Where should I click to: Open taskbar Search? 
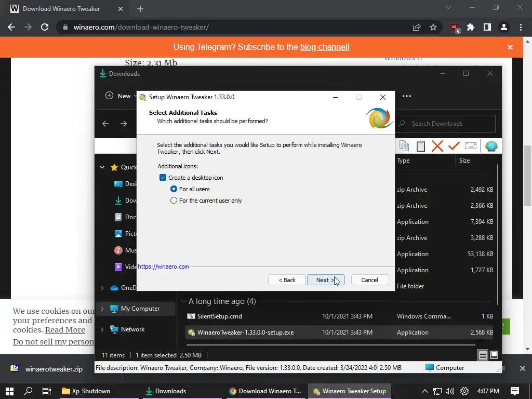click(28, 391)
